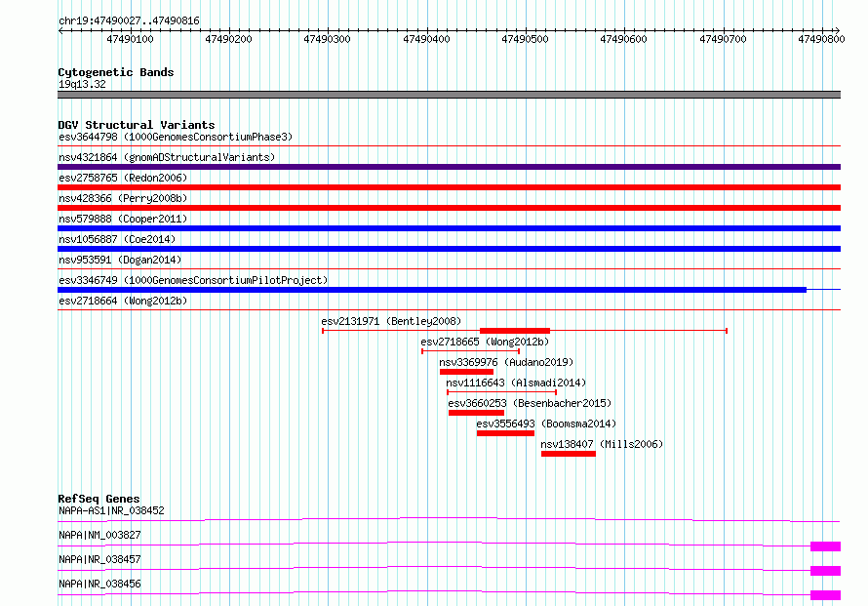Open transcript NAPA|NR_038457
Image resolution: width=868 pixels, height=606 pixels.
click(x=99, y=559)
